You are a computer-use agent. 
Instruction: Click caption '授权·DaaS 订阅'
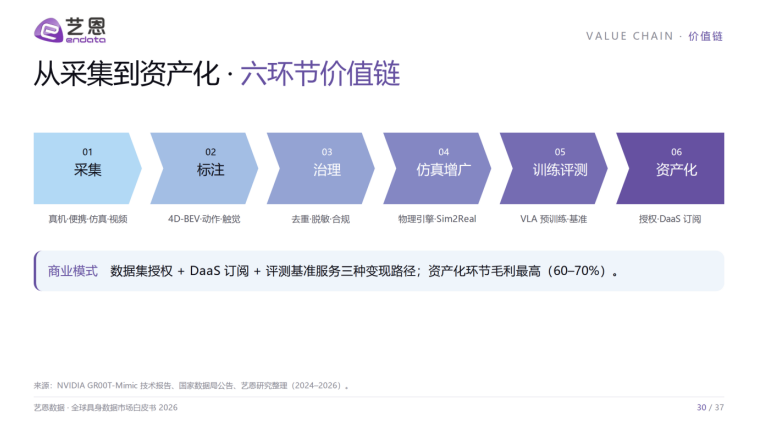point(670,219)
